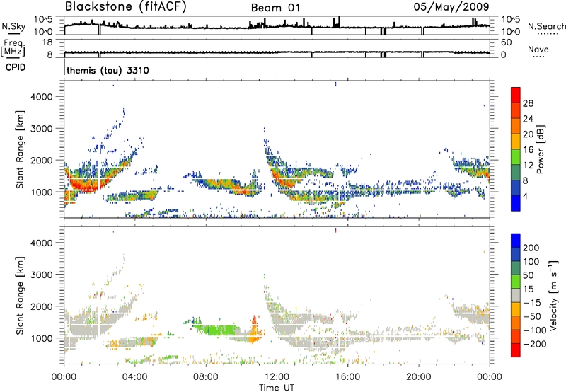Click the "4" Power colorbar value
Image resolution: width=566 pixels, height=392 pixels.
526,196
